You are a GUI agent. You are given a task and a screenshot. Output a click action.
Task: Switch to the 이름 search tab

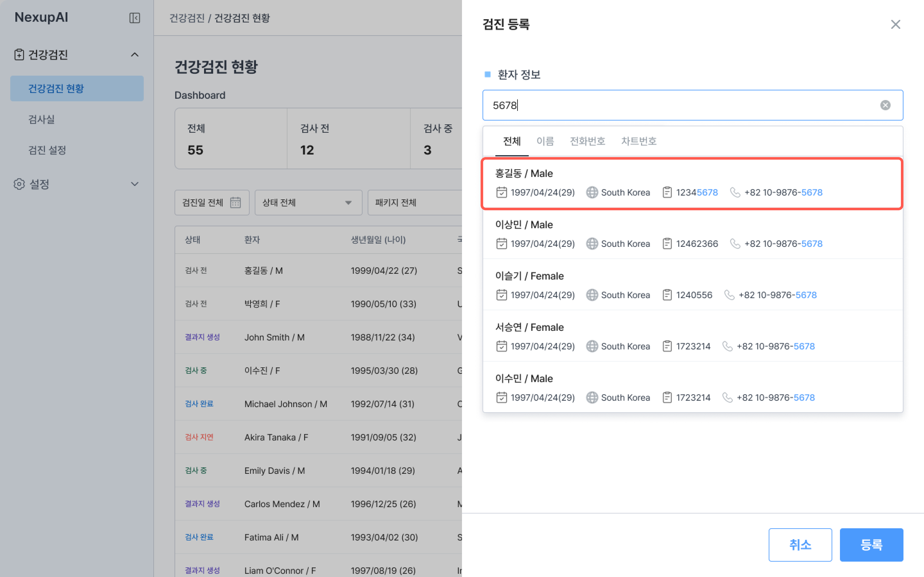coord(545,141)
